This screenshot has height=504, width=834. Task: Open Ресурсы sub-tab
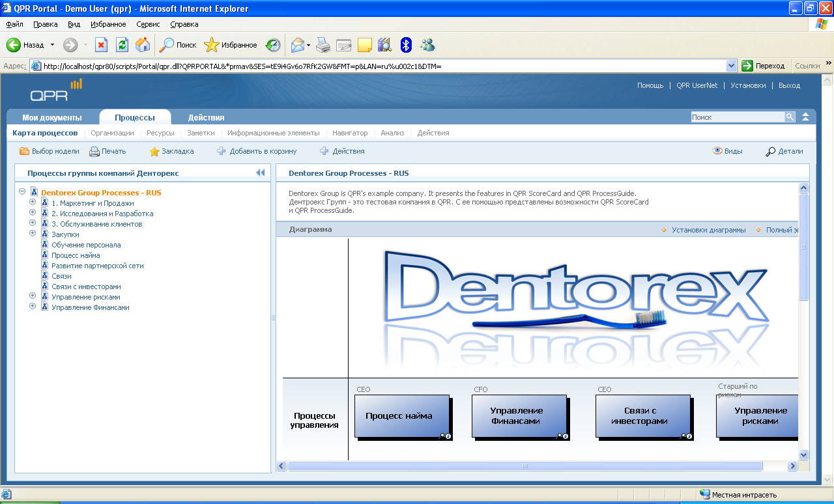[160, 133]
